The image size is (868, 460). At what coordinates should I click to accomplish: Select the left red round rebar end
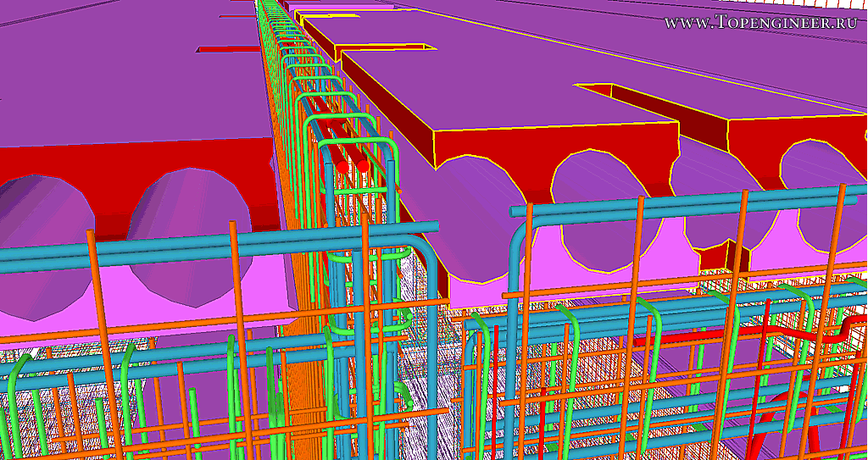(x=342, y=167)
